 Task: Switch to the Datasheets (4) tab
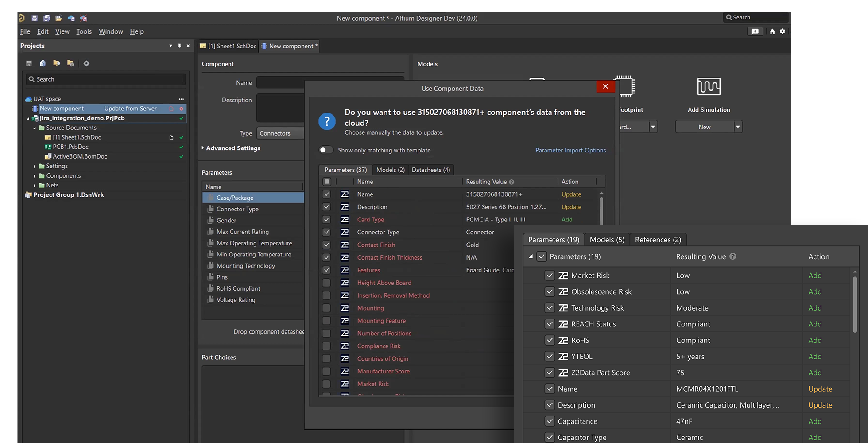tap(430, 170)
